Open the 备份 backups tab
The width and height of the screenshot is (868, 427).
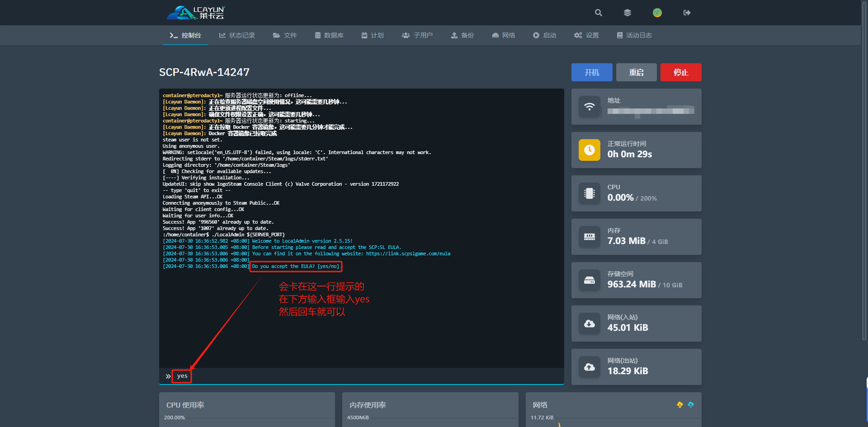click(x=462, y=35)
